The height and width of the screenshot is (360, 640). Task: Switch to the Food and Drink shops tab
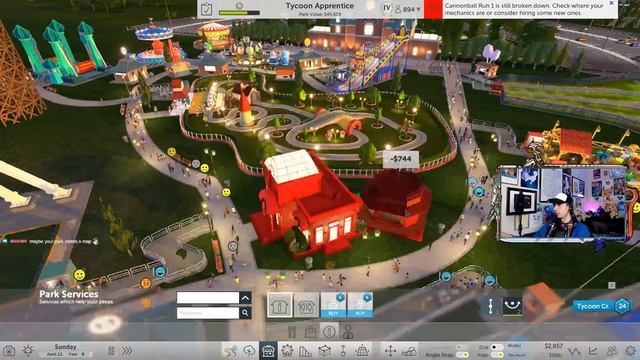pos(291,332)
